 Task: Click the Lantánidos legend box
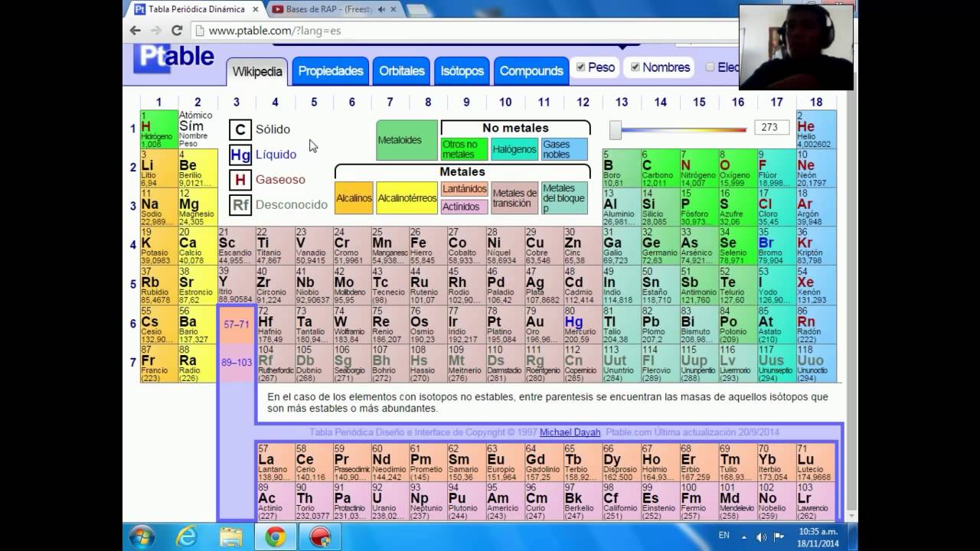pos(464,189)
